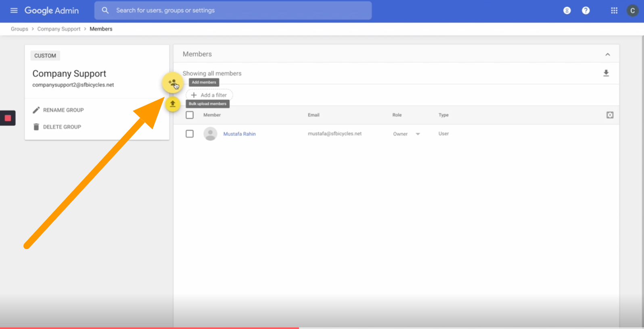Click the Email column header
This screenshot has width=644, height=329.
pyautogui.click(x=314, y=115)
